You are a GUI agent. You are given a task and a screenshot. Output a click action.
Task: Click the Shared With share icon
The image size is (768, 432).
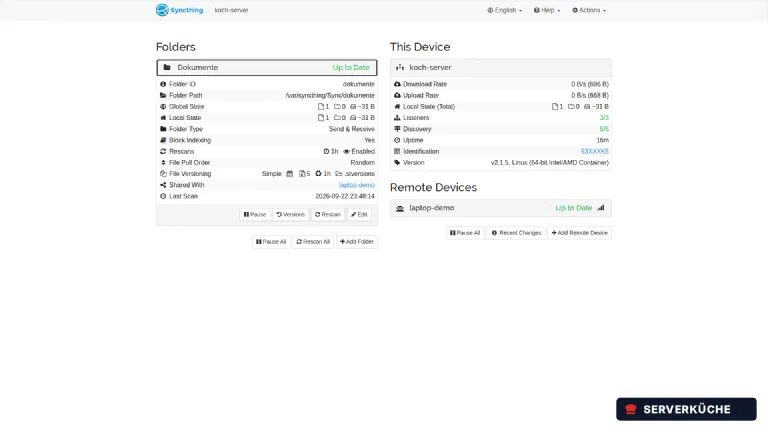[x=163, y=185]
